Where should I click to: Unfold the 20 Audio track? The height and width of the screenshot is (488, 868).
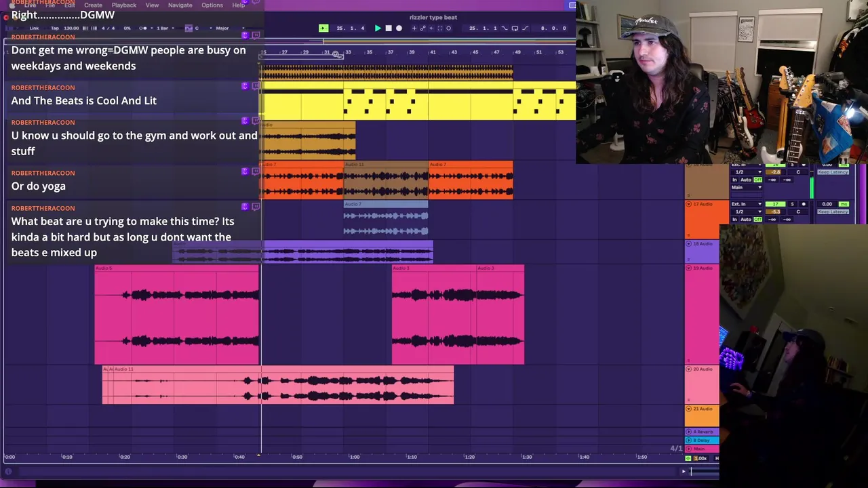[689, 369]
